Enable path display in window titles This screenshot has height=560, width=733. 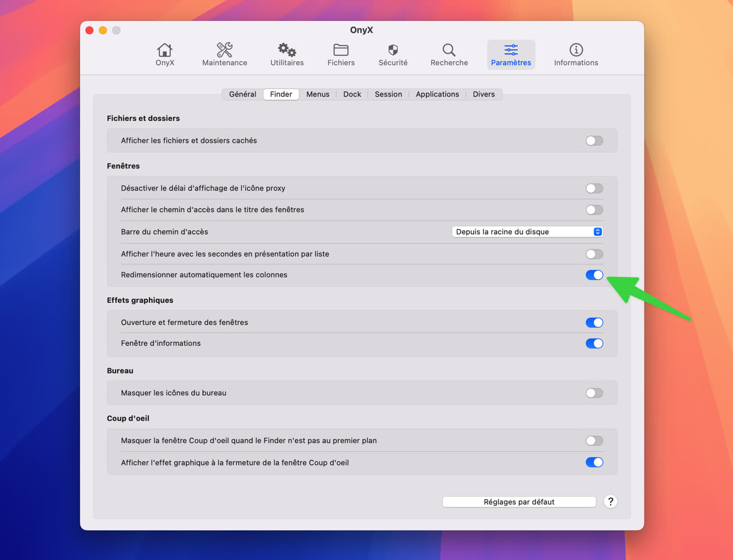594,210
